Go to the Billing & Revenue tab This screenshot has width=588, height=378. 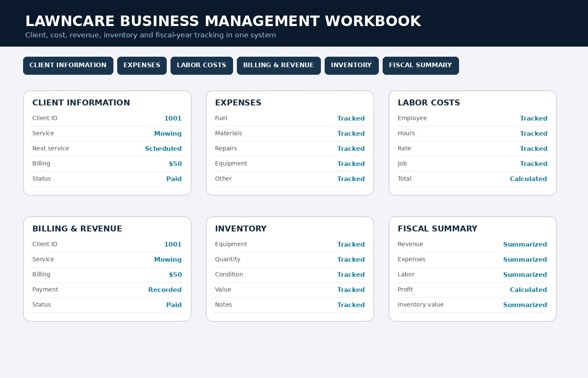279,66
